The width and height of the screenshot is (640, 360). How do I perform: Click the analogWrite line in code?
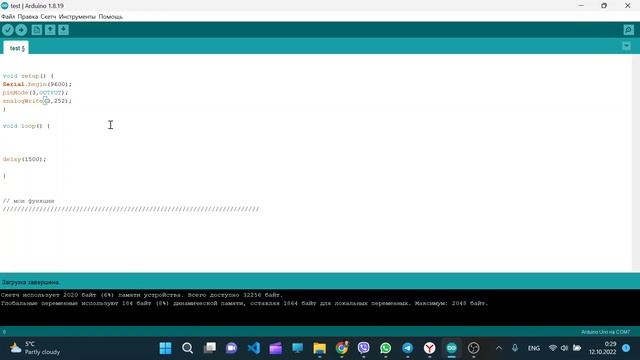coord(37,101)
